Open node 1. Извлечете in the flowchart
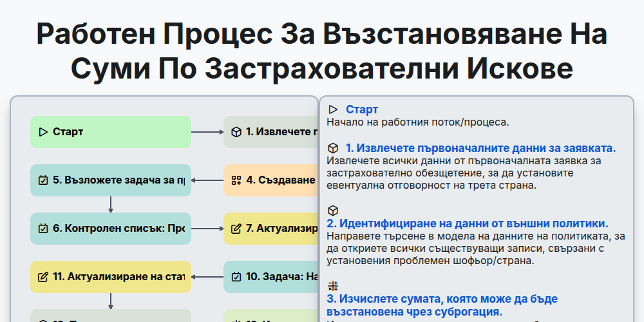 [x=271, y=132]
